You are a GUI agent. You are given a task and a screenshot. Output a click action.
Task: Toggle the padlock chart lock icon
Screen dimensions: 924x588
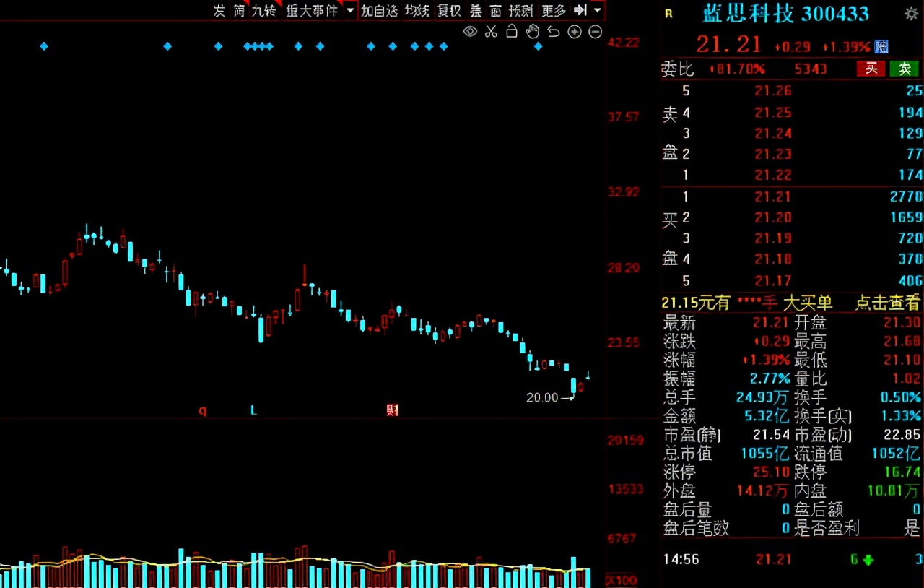click(x=512, y=31)
